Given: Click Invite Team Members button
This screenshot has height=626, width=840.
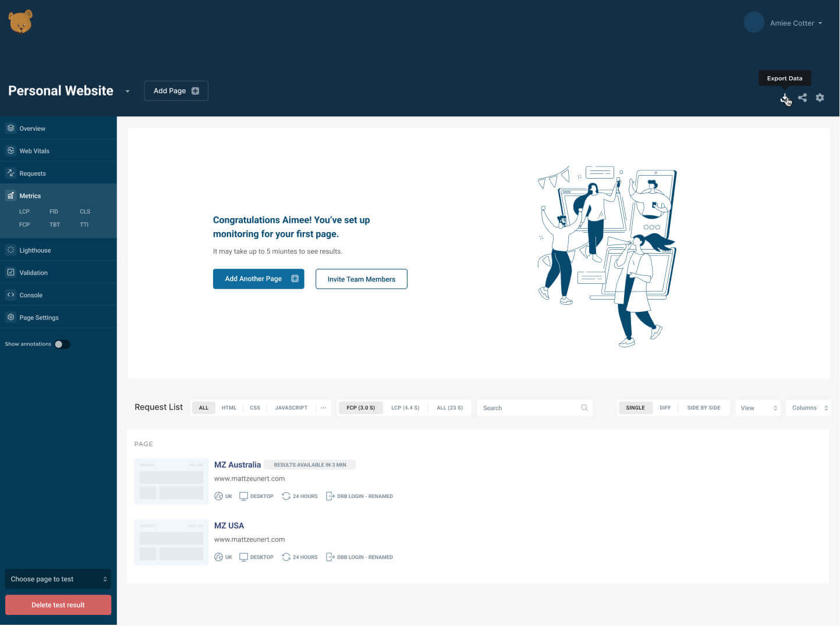Looking at the screenshot, I should point(361,279).
